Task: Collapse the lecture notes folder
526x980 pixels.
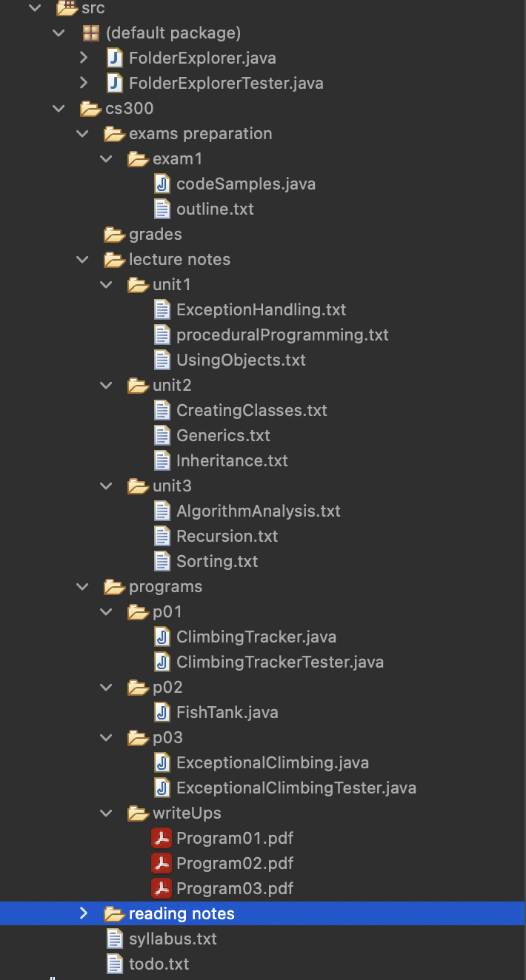Action: pyautogui.click(x=82, y=259)
